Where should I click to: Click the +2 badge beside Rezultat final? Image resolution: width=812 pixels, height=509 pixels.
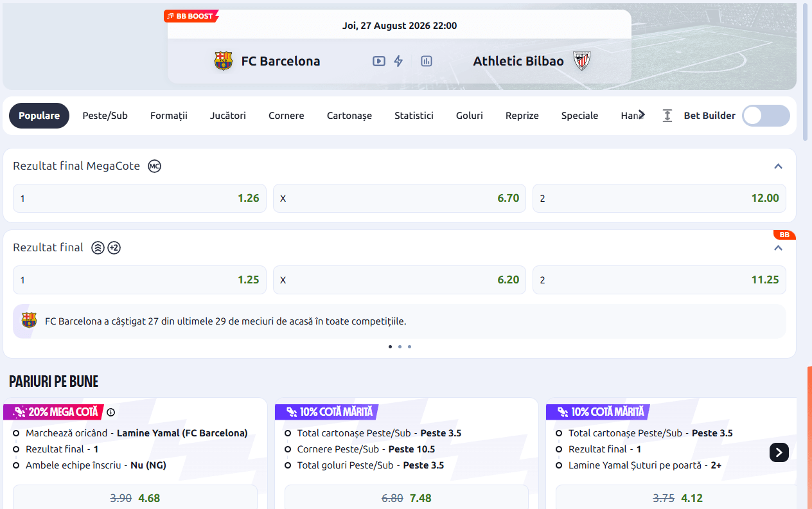[x=114, y=247]
